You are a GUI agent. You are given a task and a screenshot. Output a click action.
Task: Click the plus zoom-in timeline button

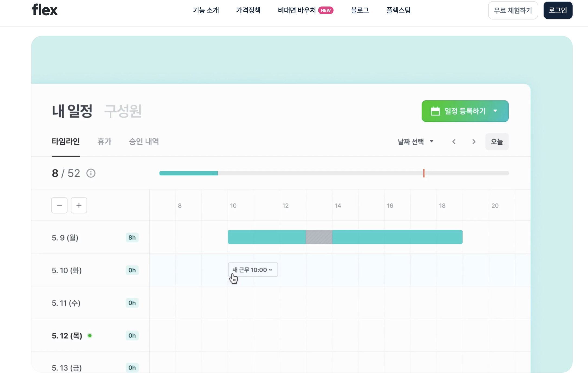(x=79, y=205)
